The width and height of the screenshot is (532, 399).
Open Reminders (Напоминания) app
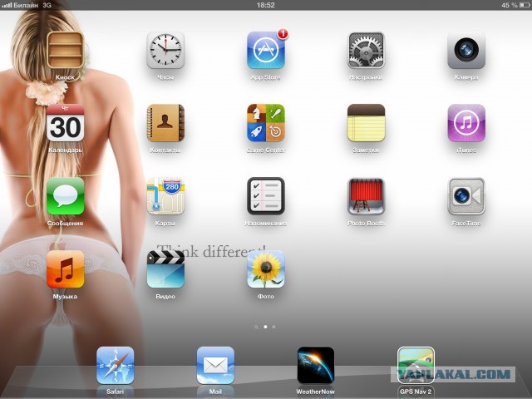pyautogui.click(x=266, y=196)
